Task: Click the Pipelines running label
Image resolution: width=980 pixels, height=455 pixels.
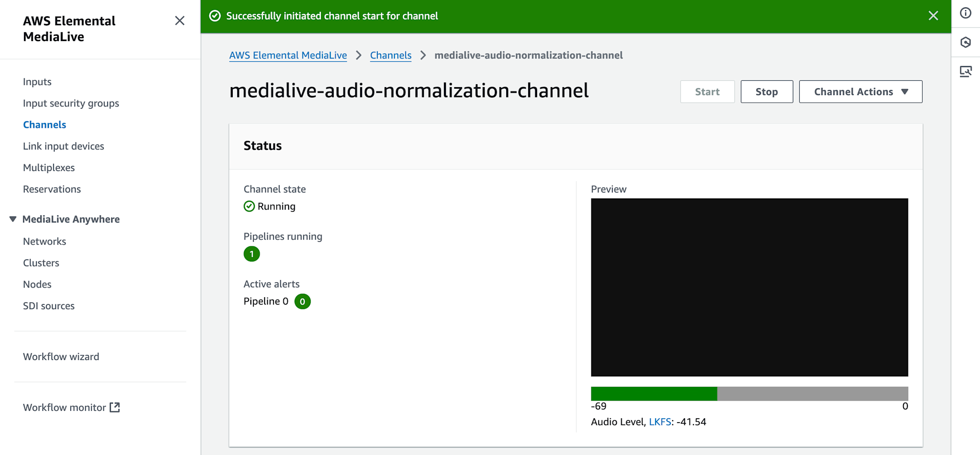Action: click(283, 237)
